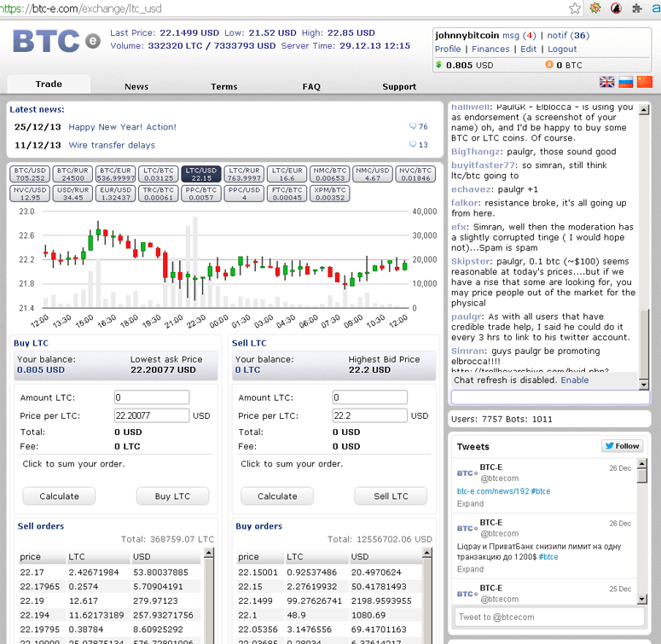Viewport: 661px width, 644px height.
Task: Click the chat message input box
Action: click(550, 397)
